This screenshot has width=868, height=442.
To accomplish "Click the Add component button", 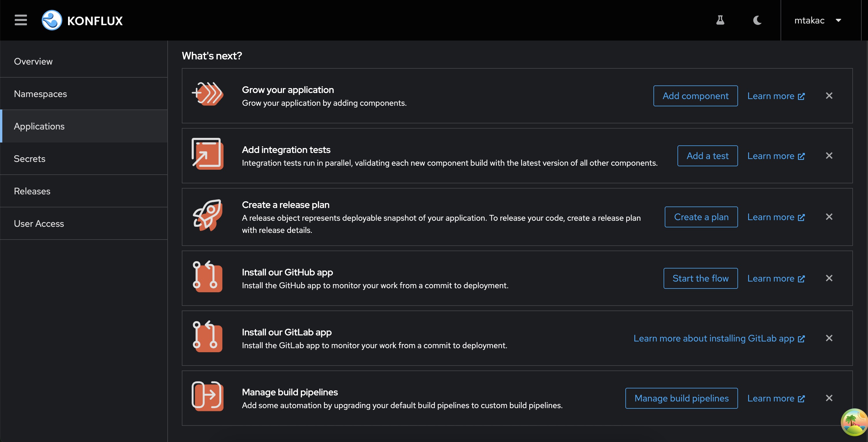I will tap(695, 96).
